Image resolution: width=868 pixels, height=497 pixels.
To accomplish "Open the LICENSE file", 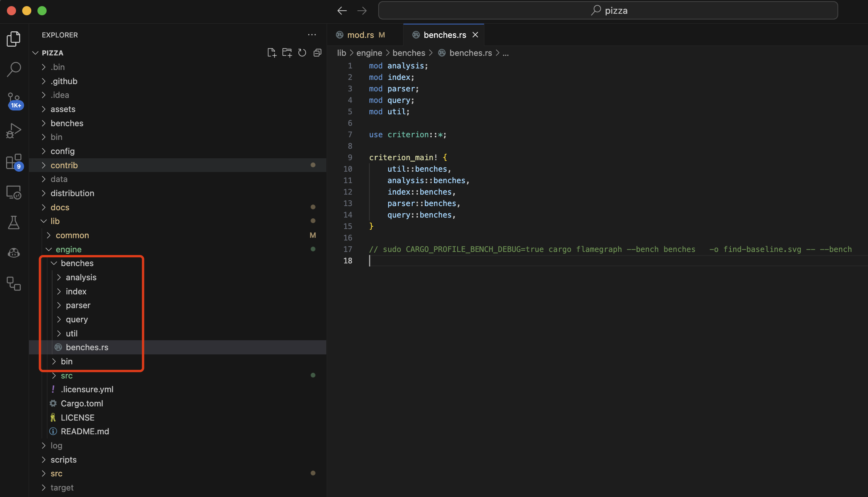I will pos(178,417).
